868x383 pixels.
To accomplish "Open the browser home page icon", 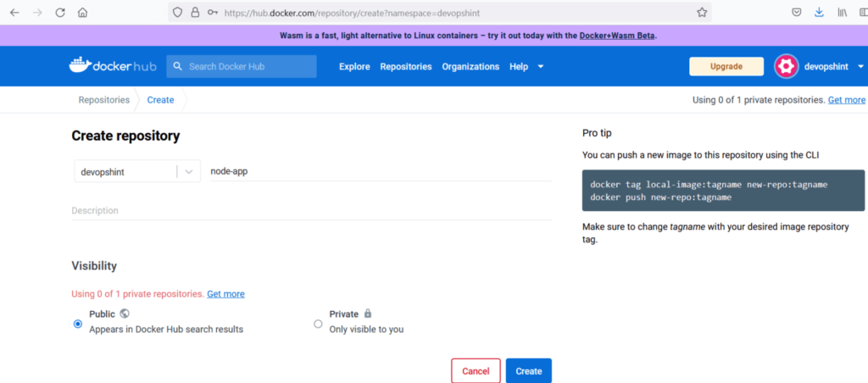I will (82, 12).
